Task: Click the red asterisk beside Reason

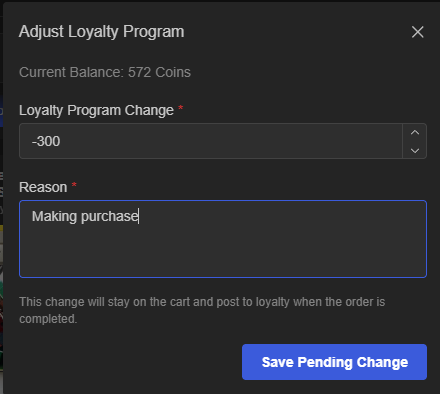Action: point(74,185)
